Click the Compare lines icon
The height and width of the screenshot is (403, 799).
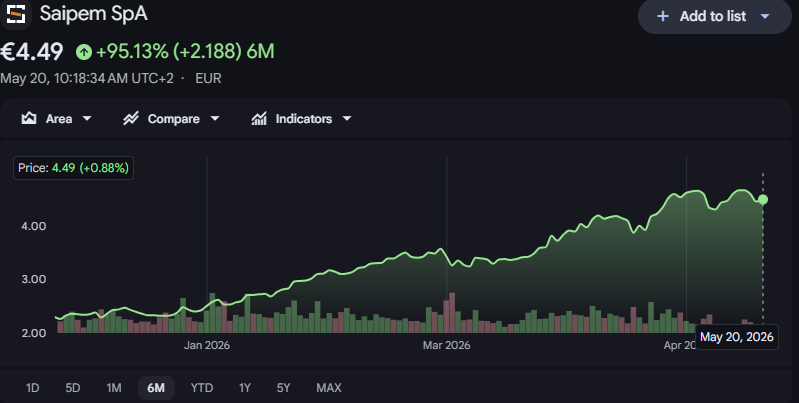(131, 119)
